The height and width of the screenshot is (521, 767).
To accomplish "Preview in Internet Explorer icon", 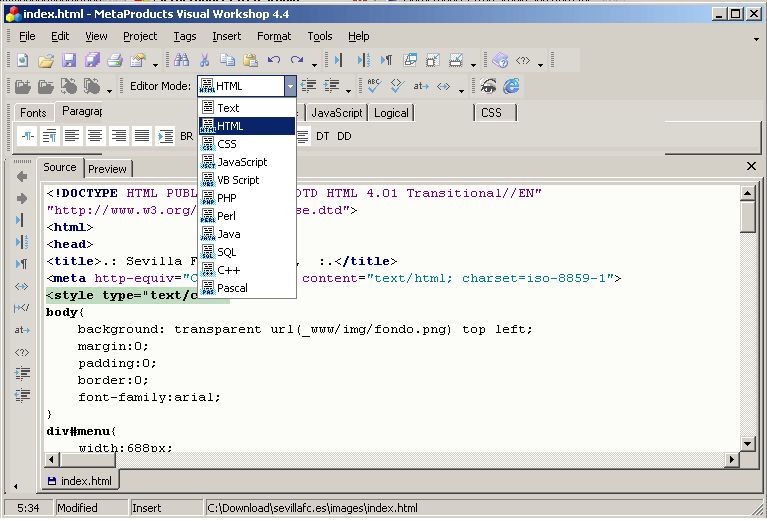I will click(511, 86).
